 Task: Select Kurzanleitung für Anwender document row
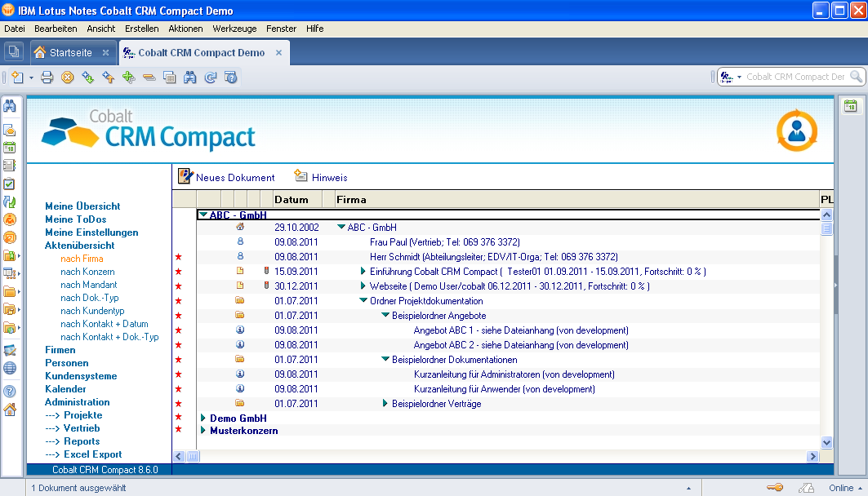coord(508,389)
